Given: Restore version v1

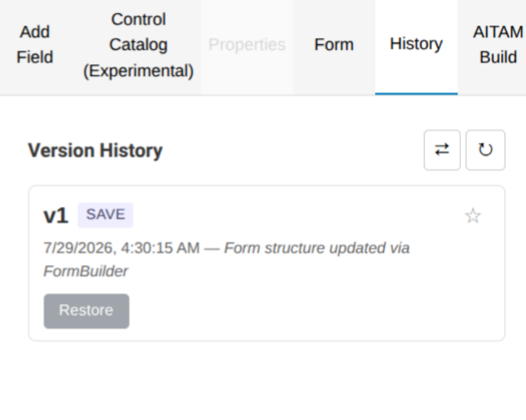Looking at the screenshot, I should tap(86, 311).
